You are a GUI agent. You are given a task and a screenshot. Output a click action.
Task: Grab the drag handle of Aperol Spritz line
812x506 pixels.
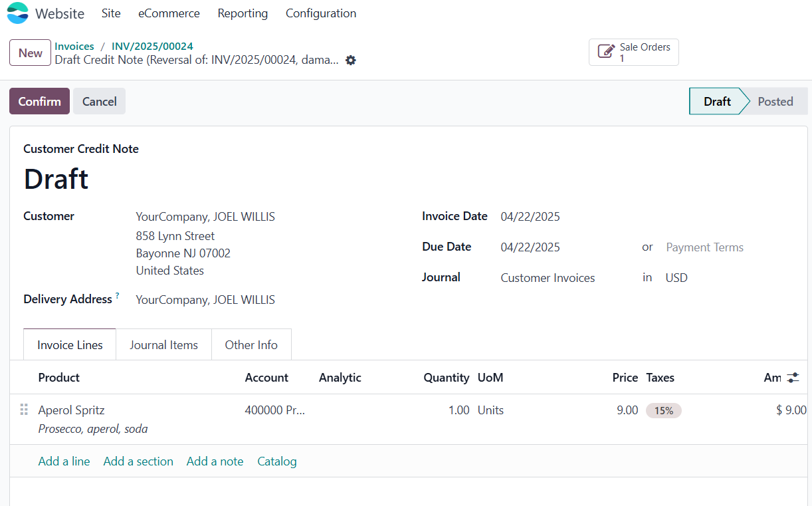point(24,410)
